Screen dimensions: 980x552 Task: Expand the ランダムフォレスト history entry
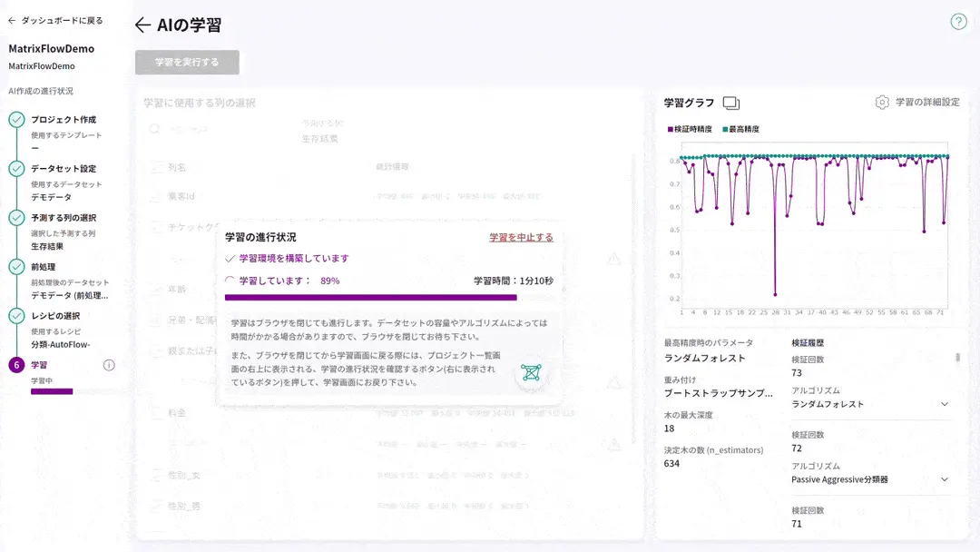[944, 404]
